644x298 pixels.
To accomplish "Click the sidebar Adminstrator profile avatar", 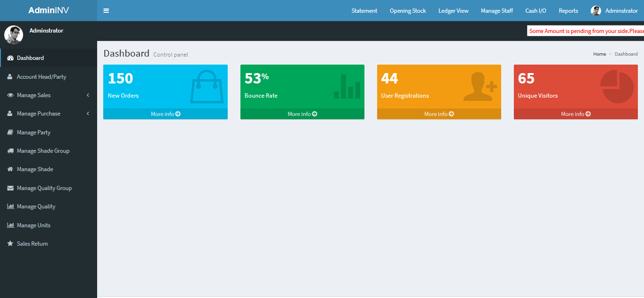I will 14,35.
